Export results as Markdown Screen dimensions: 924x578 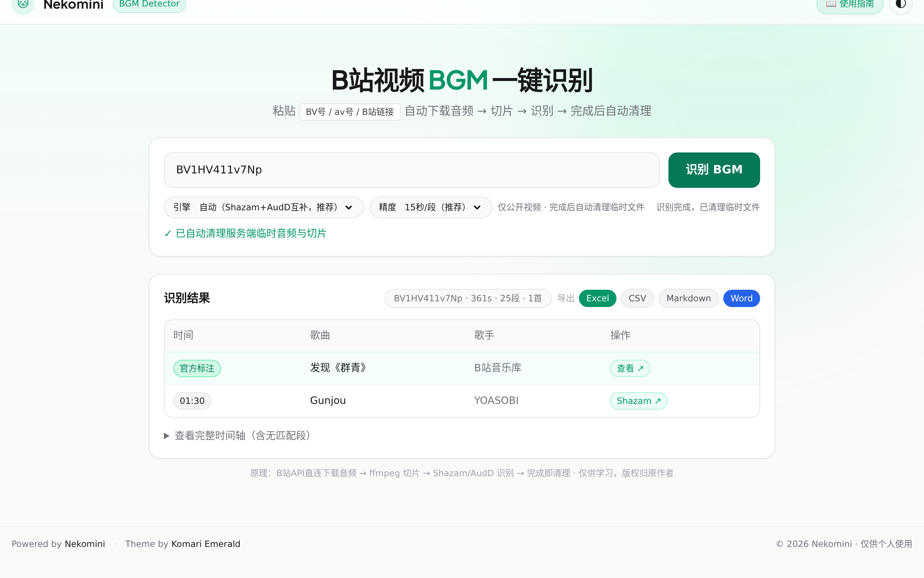point(688,298)
